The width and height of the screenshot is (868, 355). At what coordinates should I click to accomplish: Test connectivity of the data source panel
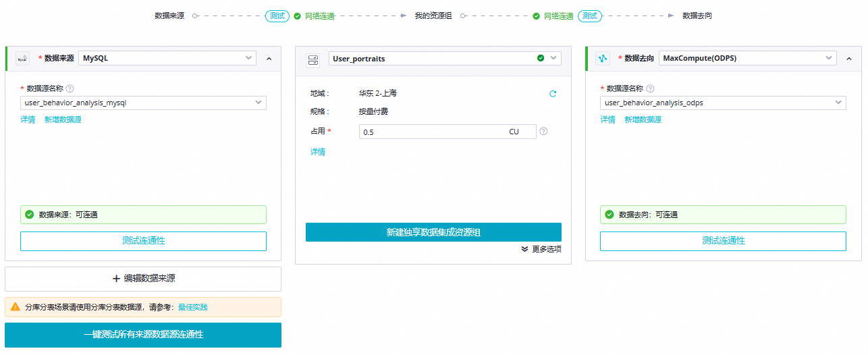tap(143, 241)
